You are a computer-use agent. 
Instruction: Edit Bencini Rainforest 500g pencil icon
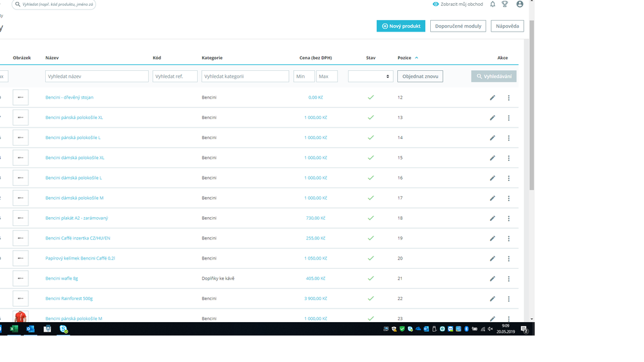(x=493, y=299)
